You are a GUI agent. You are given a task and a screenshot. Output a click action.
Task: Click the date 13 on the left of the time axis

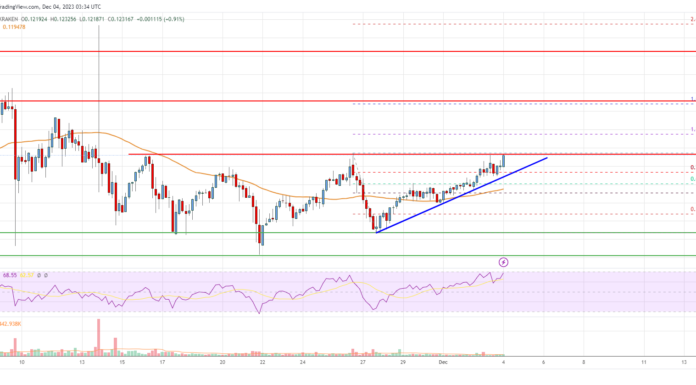[82, 362]
